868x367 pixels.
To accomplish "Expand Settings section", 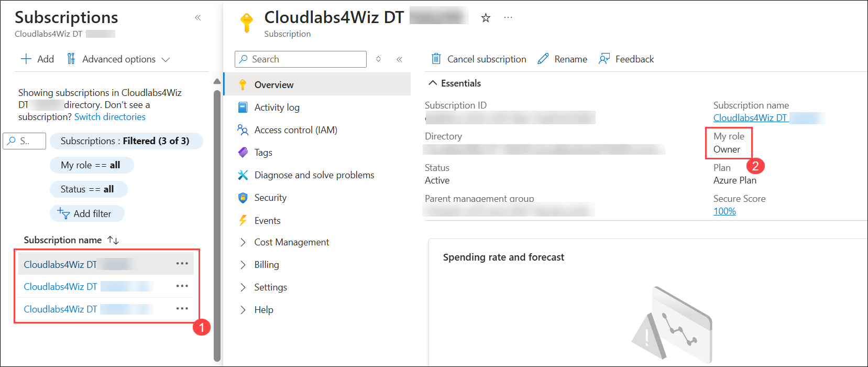I will pos(243,287).
